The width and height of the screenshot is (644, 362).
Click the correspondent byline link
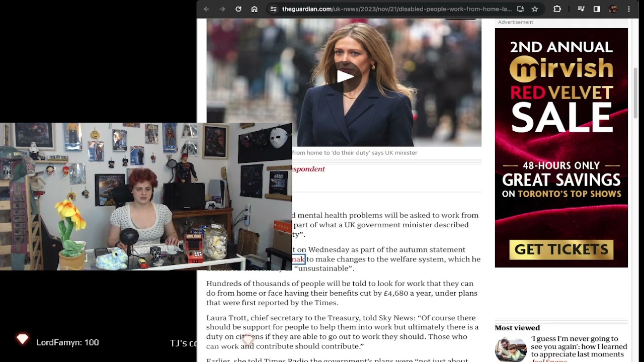click(308, 169)
